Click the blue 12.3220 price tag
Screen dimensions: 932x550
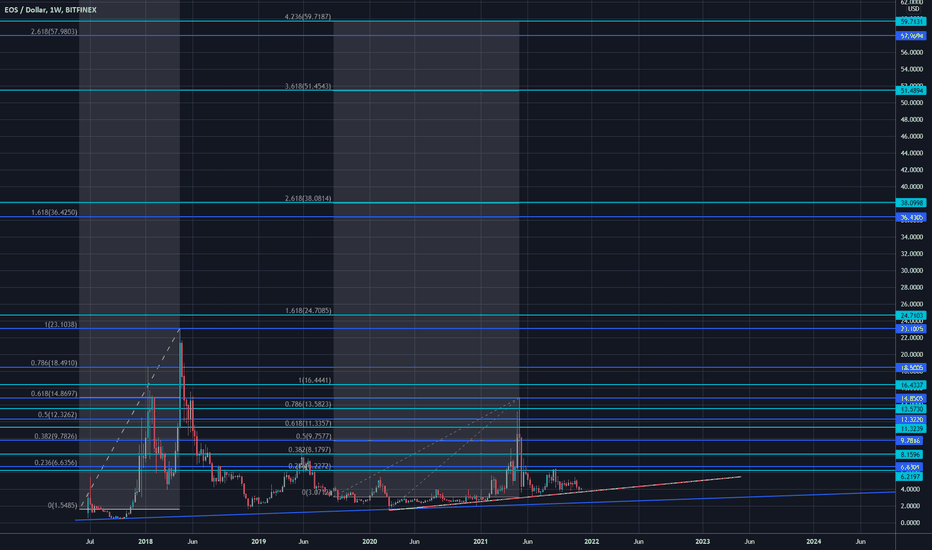tap(911, 420)
